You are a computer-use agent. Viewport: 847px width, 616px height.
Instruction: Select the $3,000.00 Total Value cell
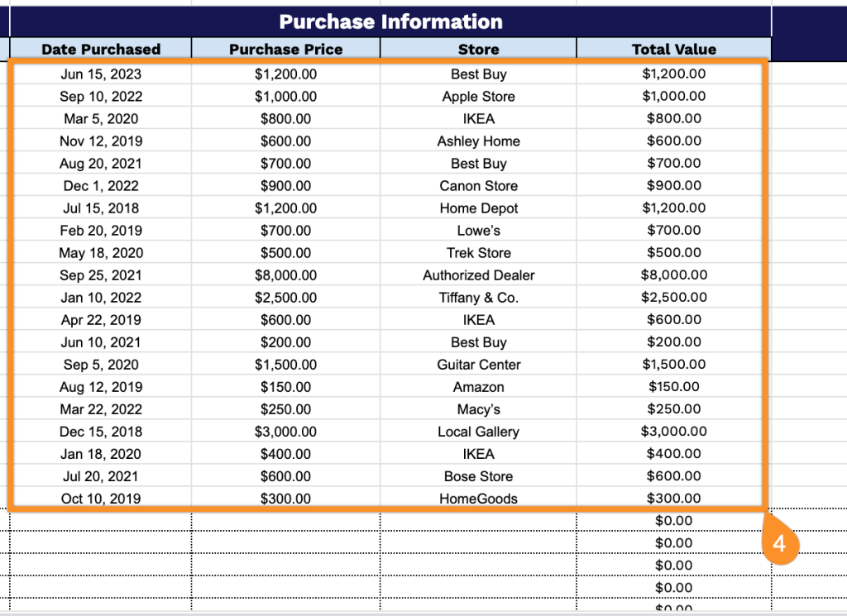(x=673, y=432)
